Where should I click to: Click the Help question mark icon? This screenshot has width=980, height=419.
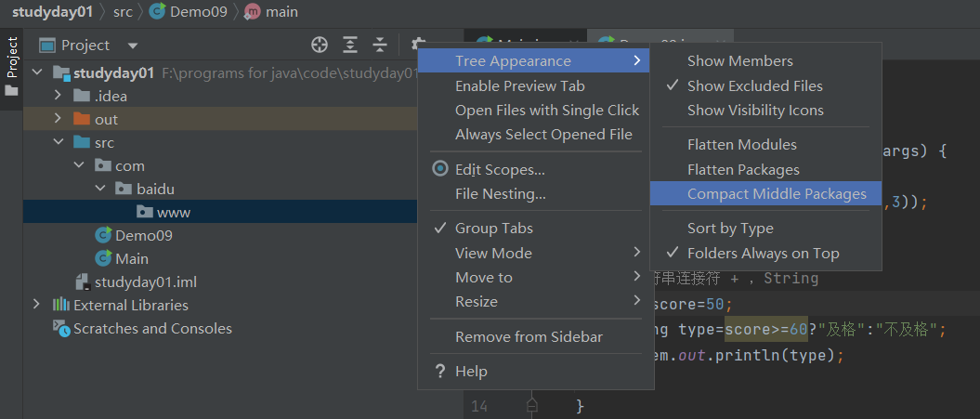click(x=440, y=371)
